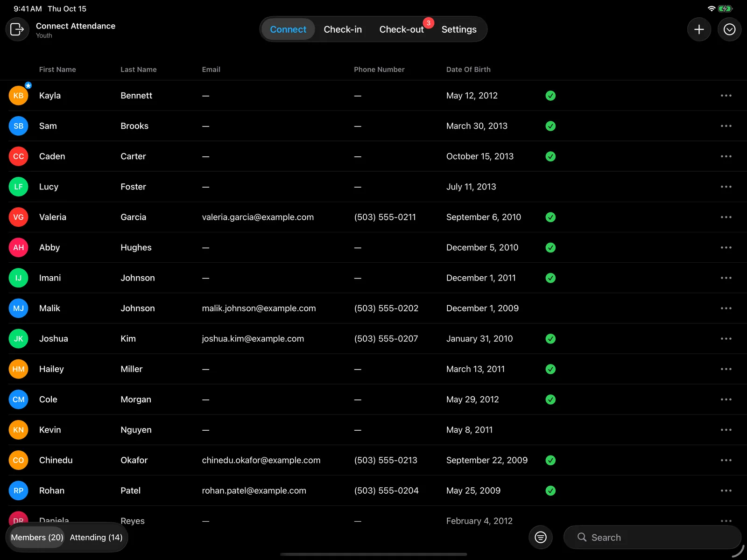This screenshot has width=747, height=560.
Task: Click the LF avatar for Lucy Foster
Action: [x=19, y=187]
